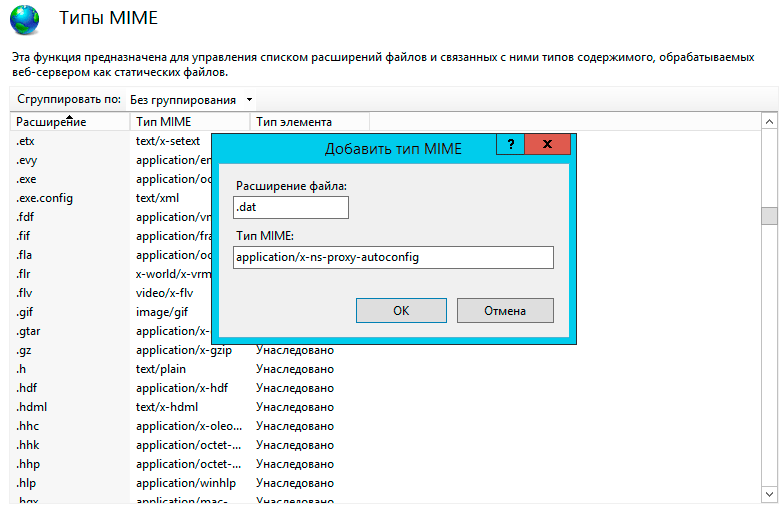
Task: Click the Тип MIME input field
Action: (x=393, y=257)
